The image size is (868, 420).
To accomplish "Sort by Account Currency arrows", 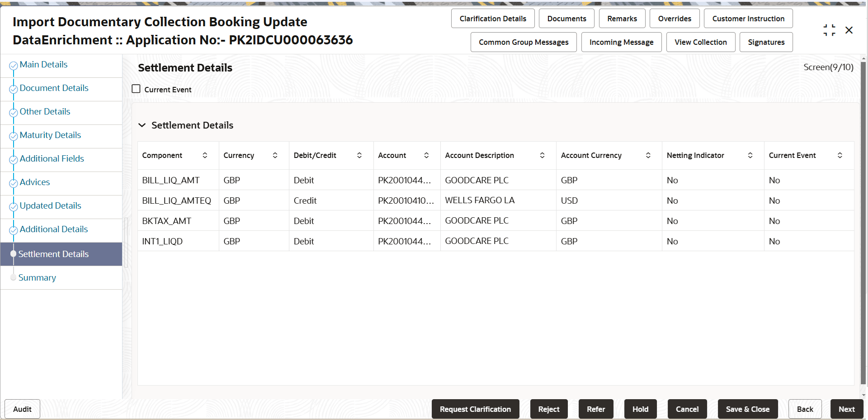I will pyautogui.click(x=648, y=155).
